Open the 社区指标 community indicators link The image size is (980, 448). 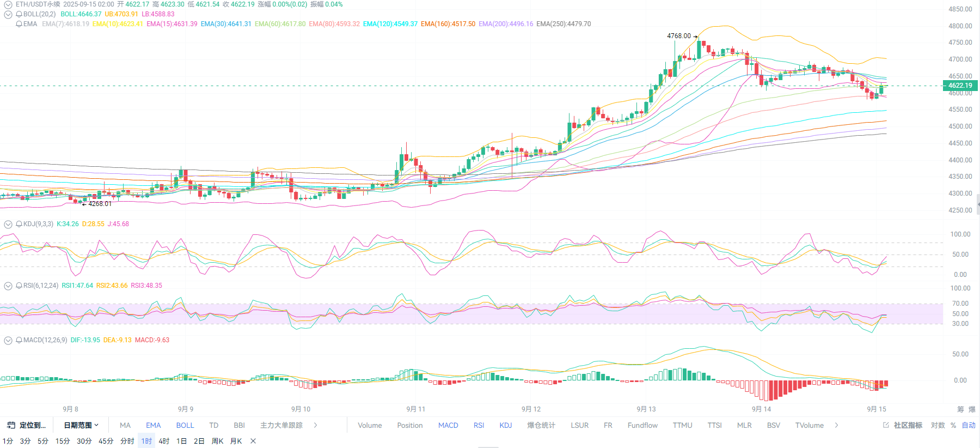click(x=908, y=425)
